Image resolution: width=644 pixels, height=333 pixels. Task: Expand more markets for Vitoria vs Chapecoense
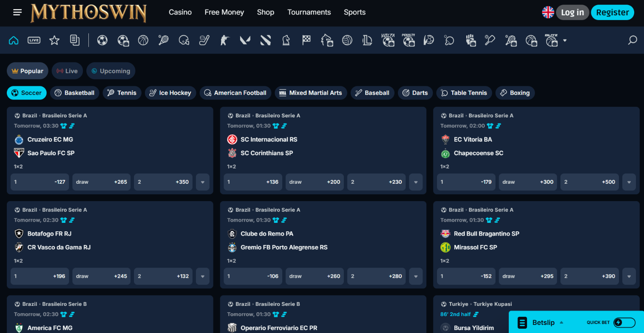[x=629, y=182]
